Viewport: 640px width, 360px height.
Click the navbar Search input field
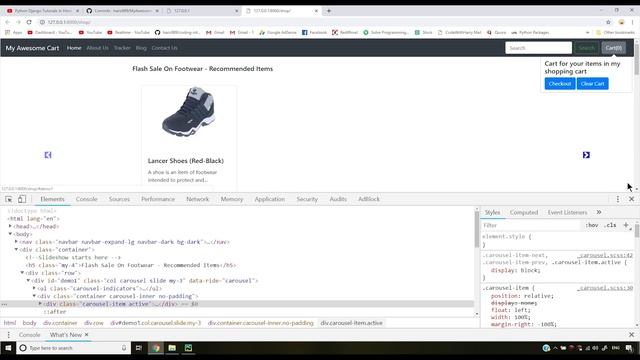pyautogui.click(x=538, y=48)
